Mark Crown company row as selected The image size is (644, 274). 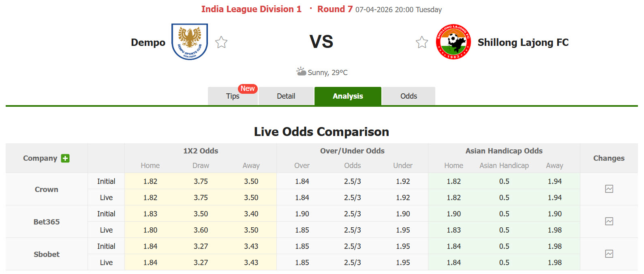(46, 189)
